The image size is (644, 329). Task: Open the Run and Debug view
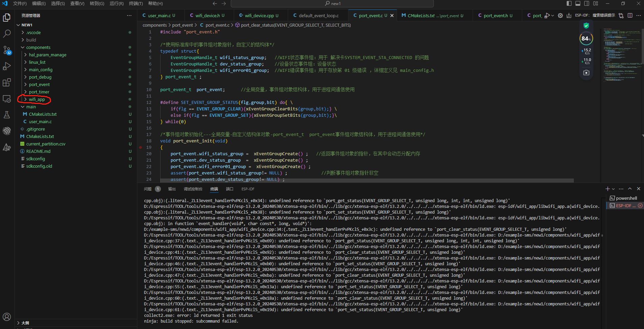(7, 66)
